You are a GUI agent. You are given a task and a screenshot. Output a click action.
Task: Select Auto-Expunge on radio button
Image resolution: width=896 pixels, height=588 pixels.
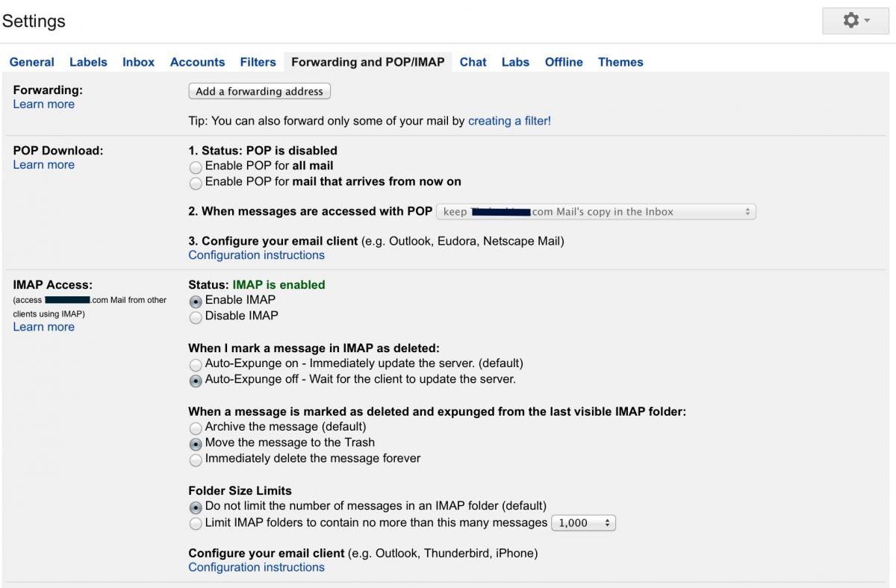click(196, 365)
